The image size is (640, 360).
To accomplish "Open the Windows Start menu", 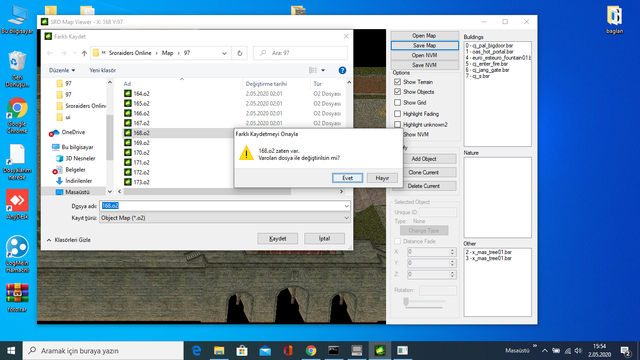I will (x=11, y=351).
